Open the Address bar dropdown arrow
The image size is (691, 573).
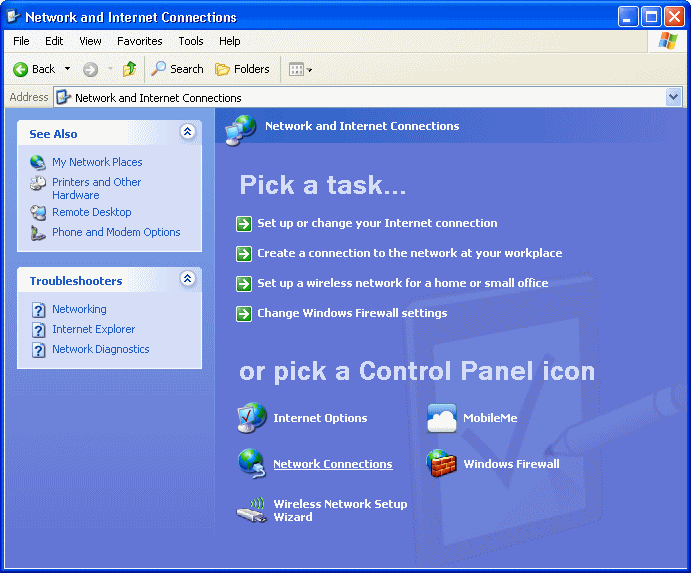[x=673, y=98]
